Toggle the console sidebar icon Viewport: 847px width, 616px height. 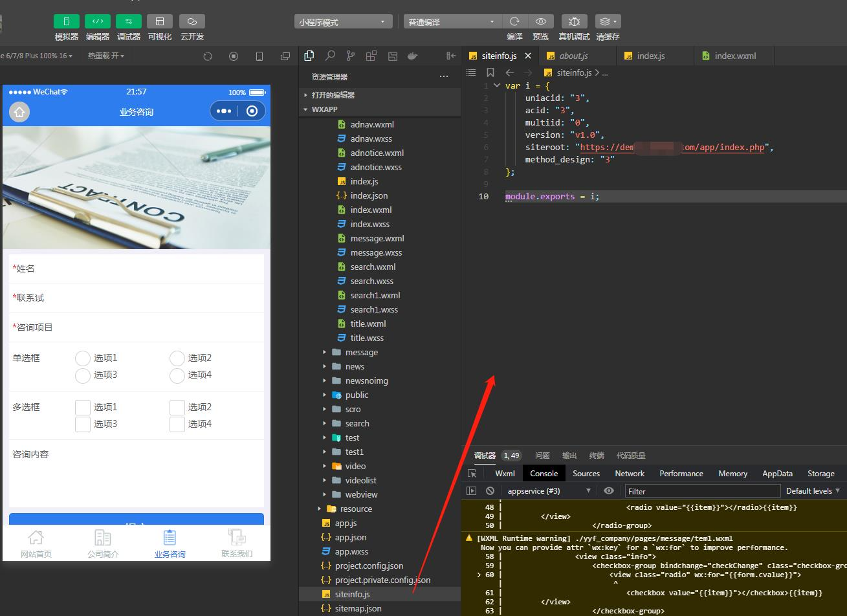click(472, 490)
